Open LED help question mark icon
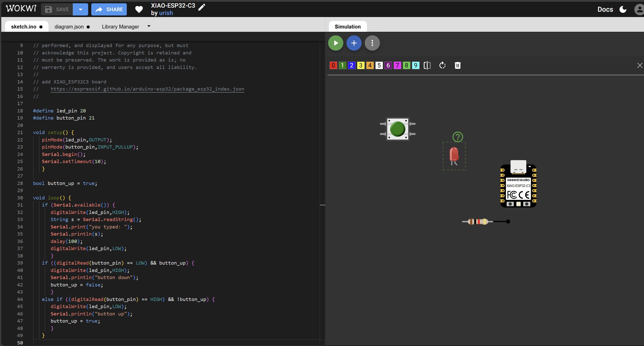Image resolution: width=644 pixels, height=346 pixels. (x=458, y=137)
